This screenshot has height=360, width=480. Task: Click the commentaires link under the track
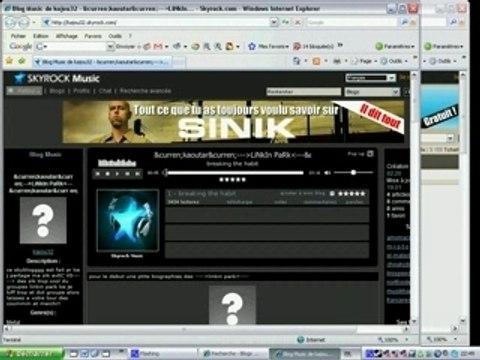pyautogui.click(x=320, y=202)
